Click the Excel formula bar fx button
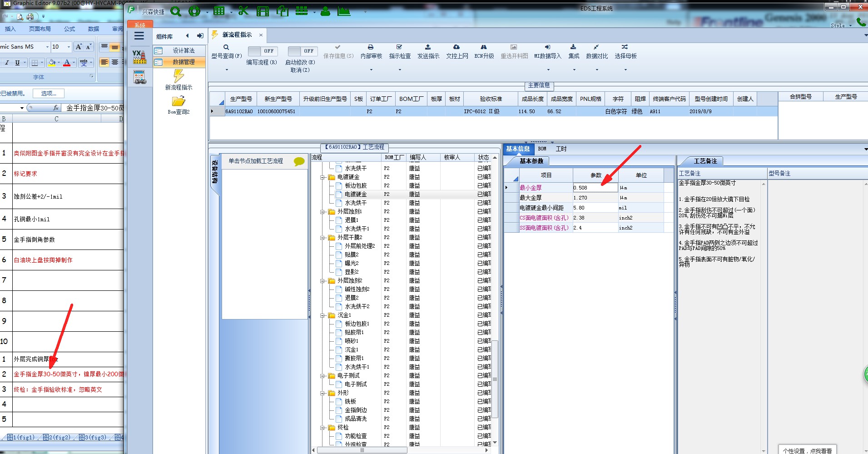The height and width of the screenshot is (454, 868). coord(56,108)
